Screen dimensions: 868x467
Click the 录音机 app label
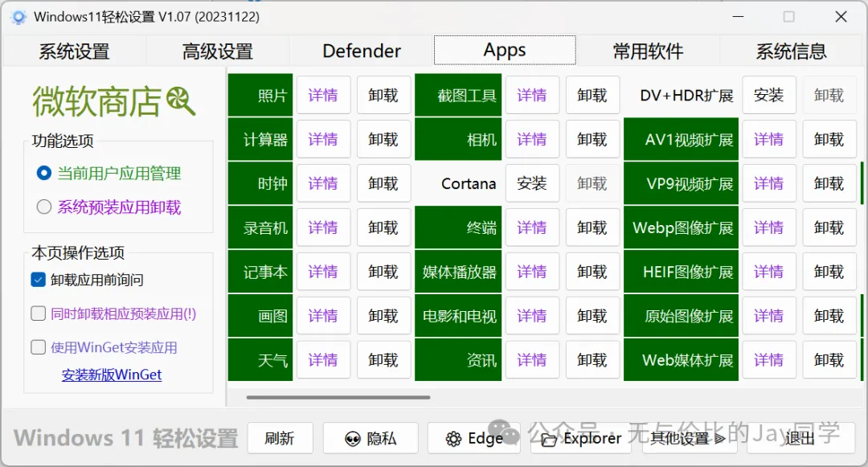point(260,227)
